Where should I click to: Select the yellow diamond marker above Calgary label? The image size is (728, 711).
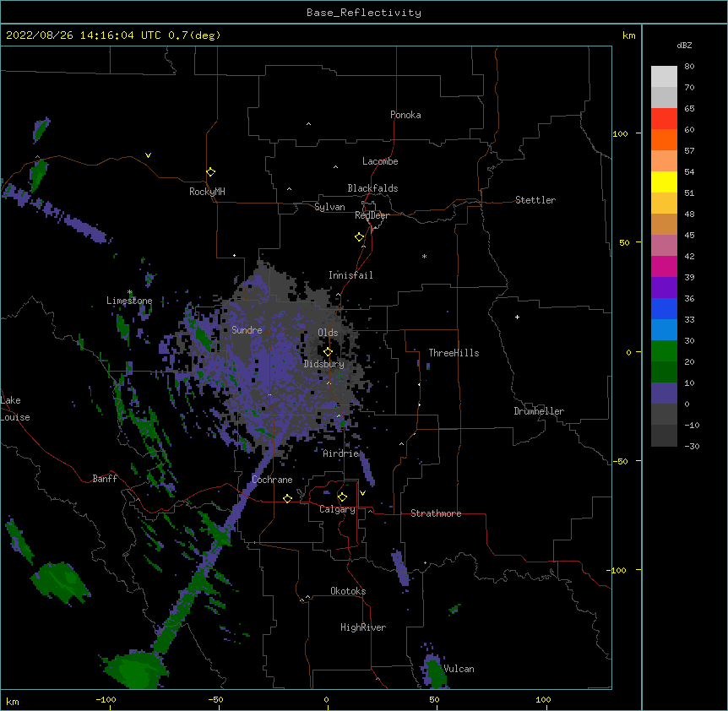coord(342,497)
